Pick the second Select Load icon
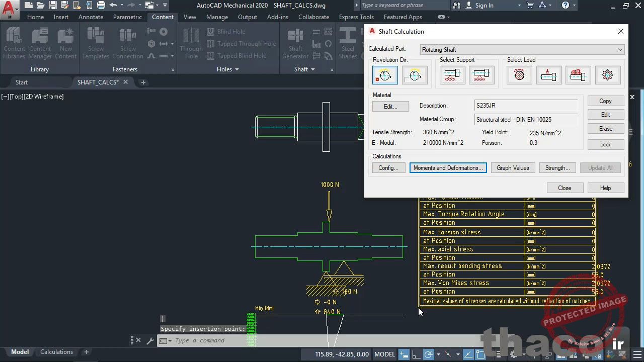This screenshot has height=362, width=644. pos(549,75)
